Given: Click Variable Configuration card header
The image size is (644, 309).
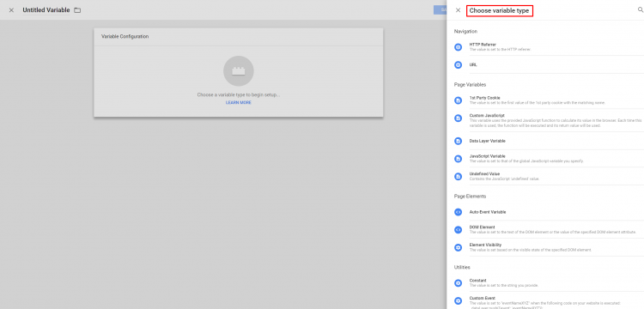Looking at the screenshot, I should tap(238, 37).
